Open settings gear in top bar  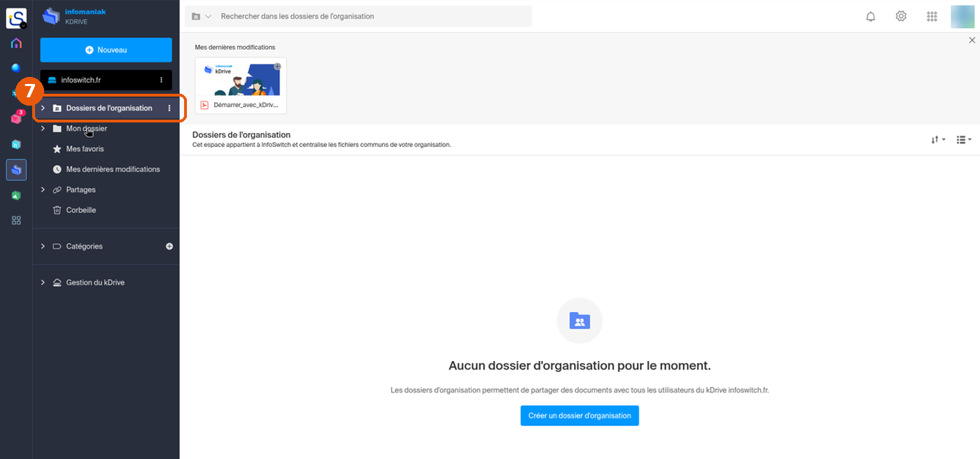(901, 16)
